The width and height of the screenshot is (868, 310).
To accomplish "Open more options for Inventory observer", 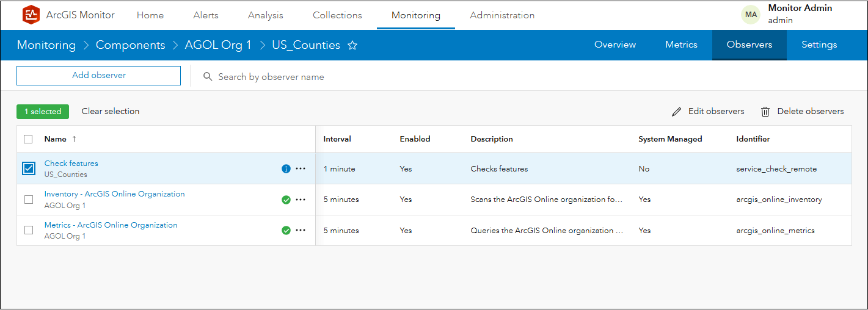I will (301, 200).
